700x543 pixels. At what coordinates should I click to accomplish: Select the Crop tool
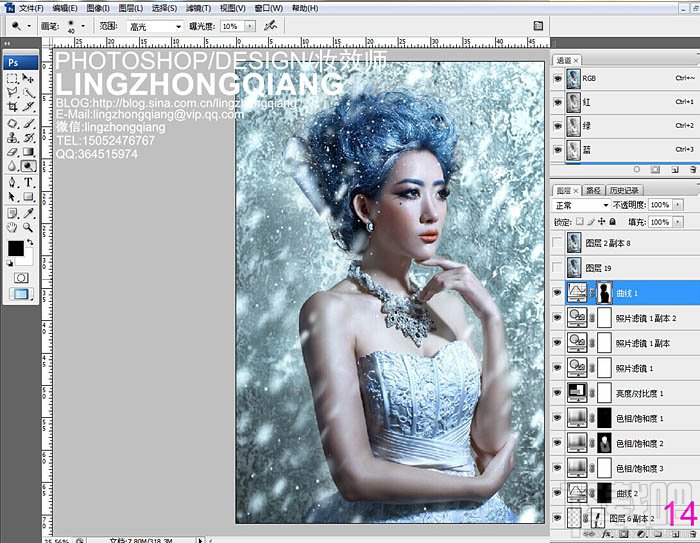coord(12,106)
